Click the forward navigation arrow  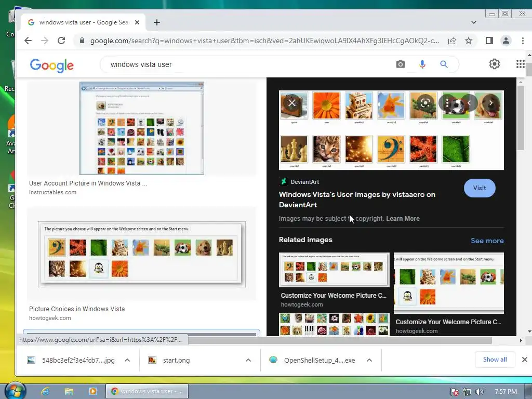point(45,41)
